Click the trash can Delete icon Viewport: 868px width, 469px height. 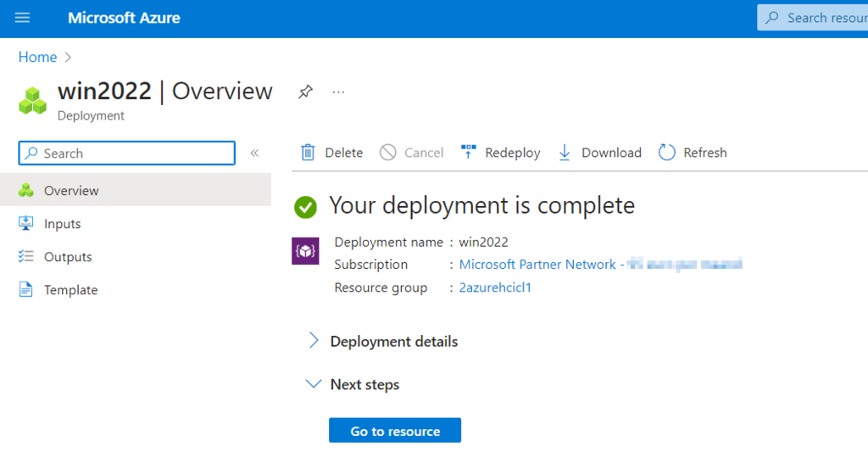click(x=308, y=153)
